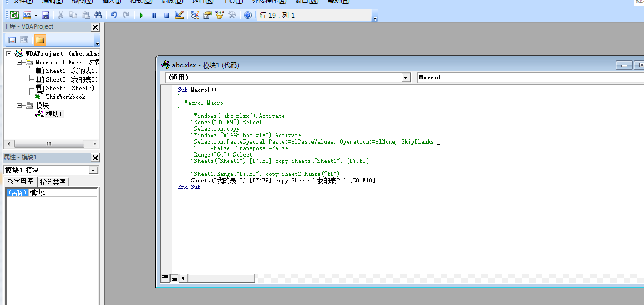
Task: Open the Object Browser icon
Action: [x=219, y=15]
